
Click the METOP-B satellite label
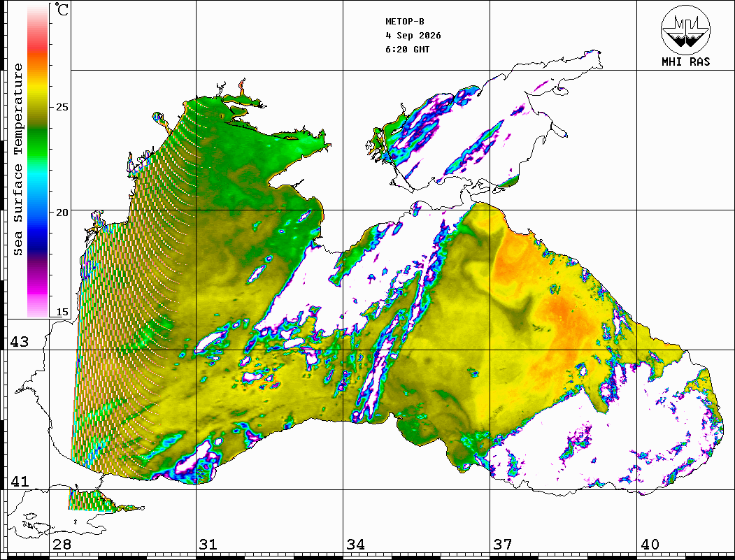coord(405,22)
